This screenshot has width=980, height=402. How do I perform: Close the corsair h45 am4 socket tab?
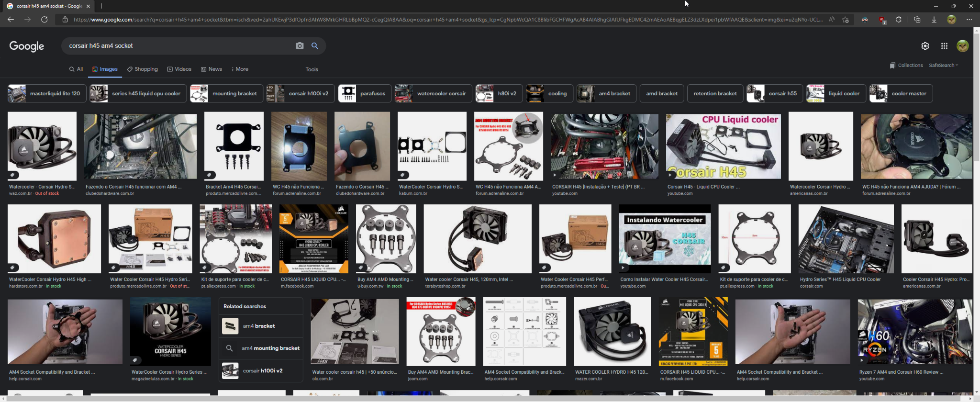[x=88, y=6]
